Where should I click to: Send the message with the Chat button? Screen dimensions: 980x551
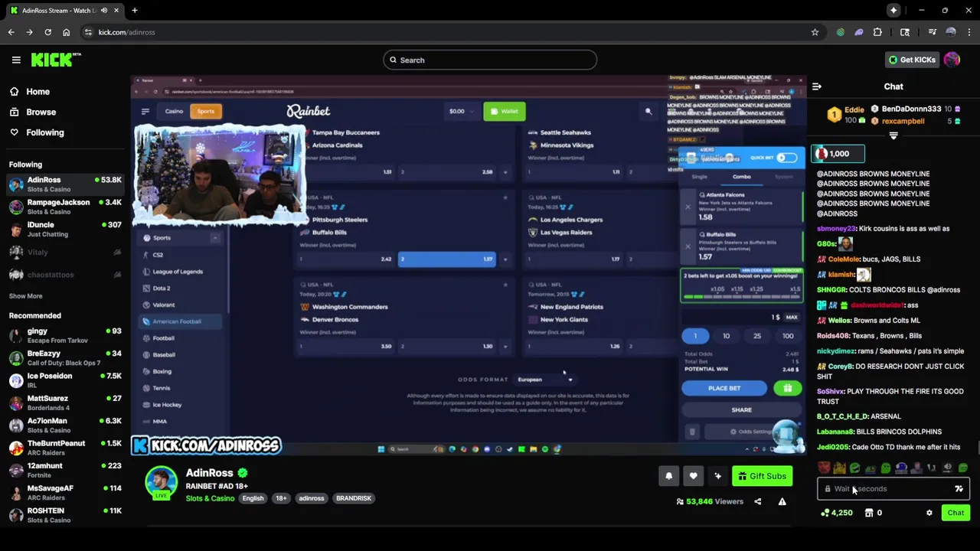(x=955, y=513)
